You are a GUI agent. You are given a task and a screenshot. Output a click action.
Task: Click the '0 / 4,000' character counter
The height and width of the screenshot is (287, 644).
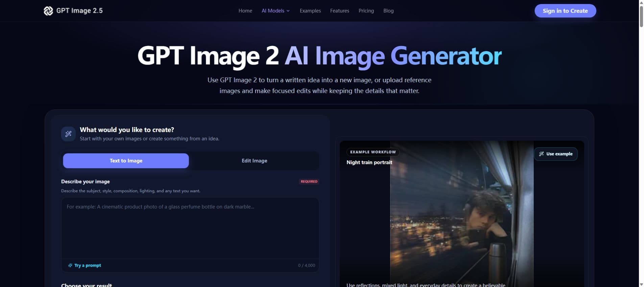coord(306,265)
